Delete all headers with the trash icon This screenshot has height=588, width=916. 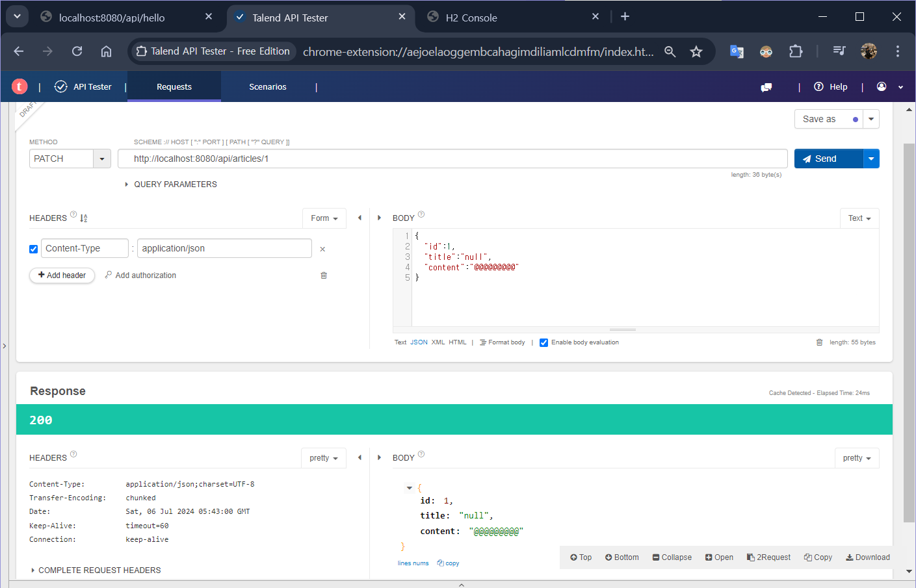[324, 275]
